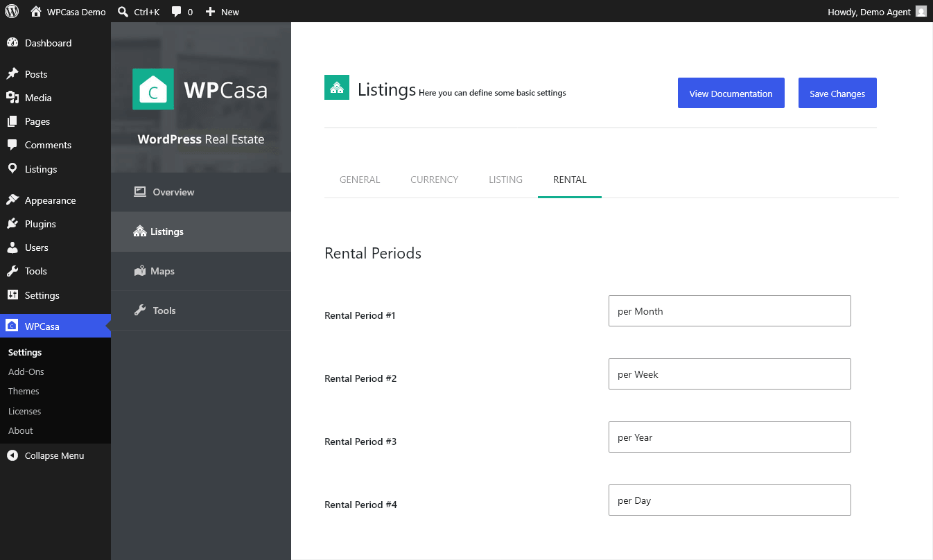The image size is (933, 560).
Task: Click the Media icon in sidebar
Action: (12, 98)
